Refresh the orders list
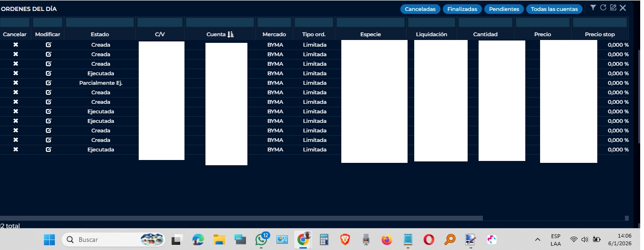644x250 pixels. coord(603,8)
